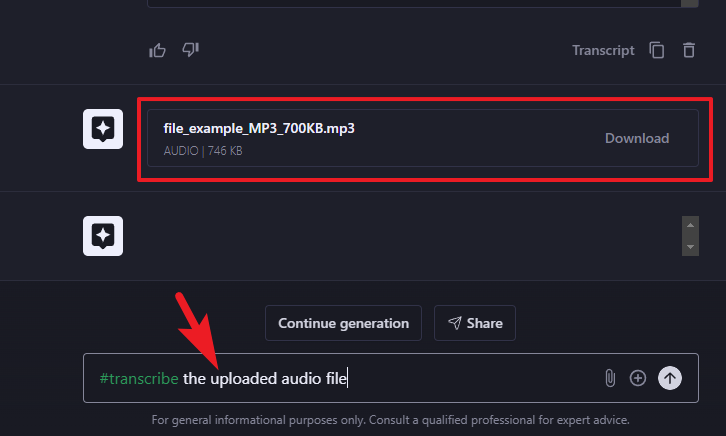This screenshot has height=436, width=726.
Task: Download the file_example_MP3_700KB.mp3 file
Action: point(637,138)
